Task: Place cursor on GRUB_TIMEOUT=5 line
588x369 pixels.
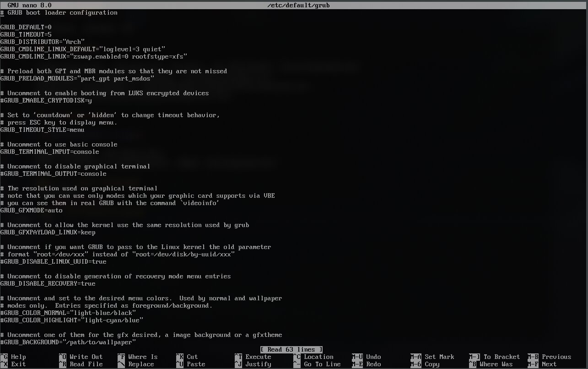Action: click(x=26, y=34)
